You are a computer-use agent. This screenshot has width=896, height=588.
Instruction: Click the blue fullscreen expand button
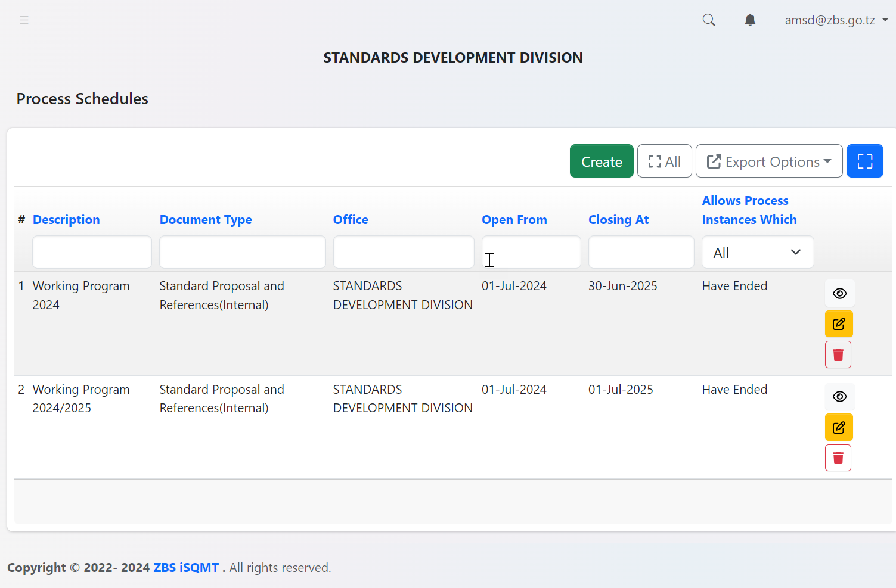click(864, 161)
